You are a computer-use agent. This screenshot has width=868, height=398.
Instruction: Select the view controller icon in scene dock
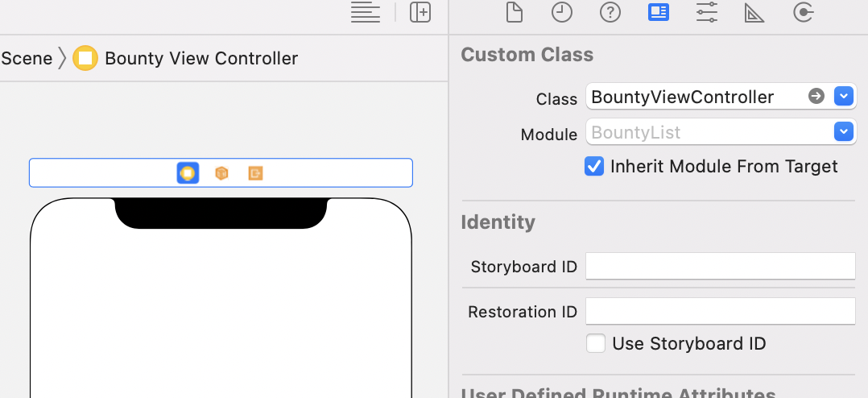(x=188, y=173)
